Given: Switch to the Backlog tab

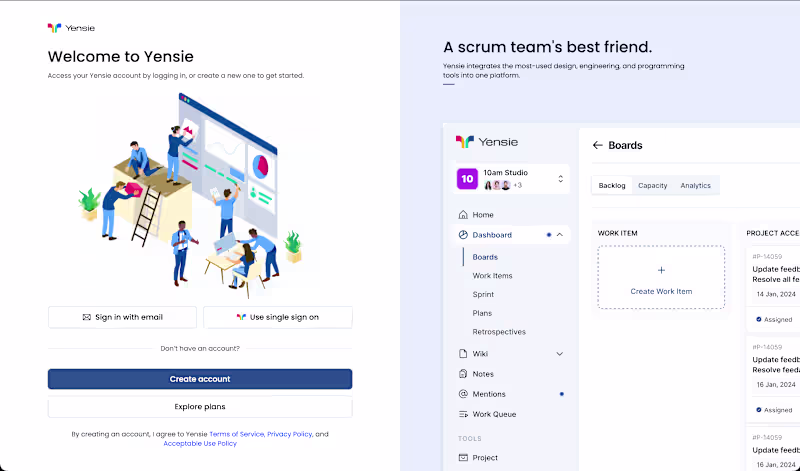Looking at the screenshot, I should click(612, 185).
